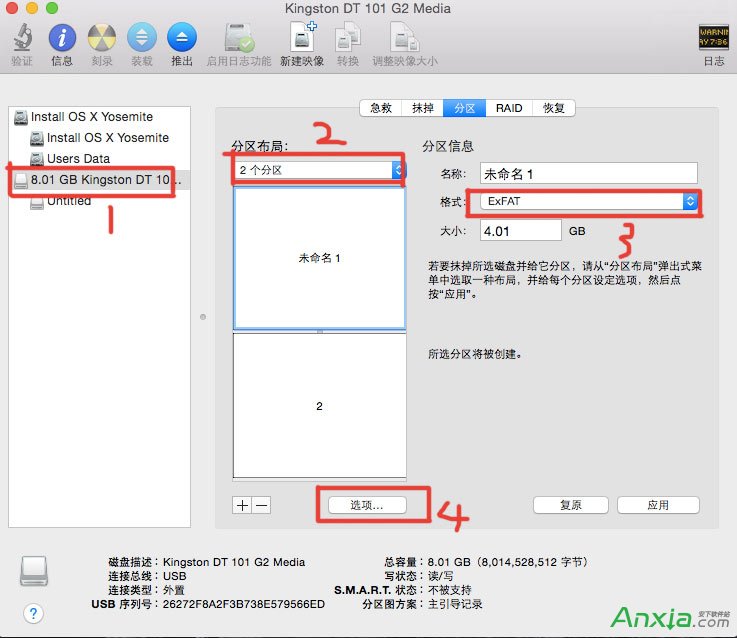The width and height of the screenshot is (737, 638).
Task: Select the Install OS X Yosemite volume
Action: (x=108, y=138)
